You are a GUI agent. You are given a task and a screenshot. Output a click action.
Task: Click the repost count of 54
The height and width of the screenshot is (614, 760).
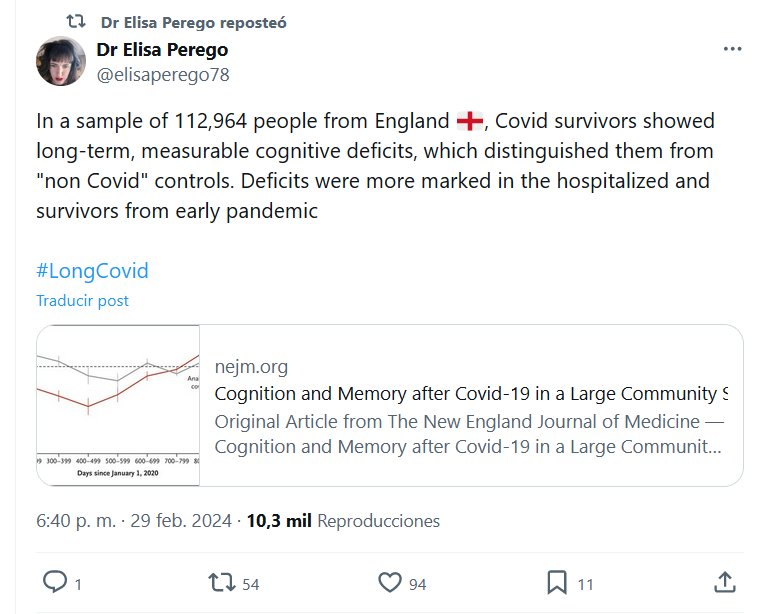(250, 584)
